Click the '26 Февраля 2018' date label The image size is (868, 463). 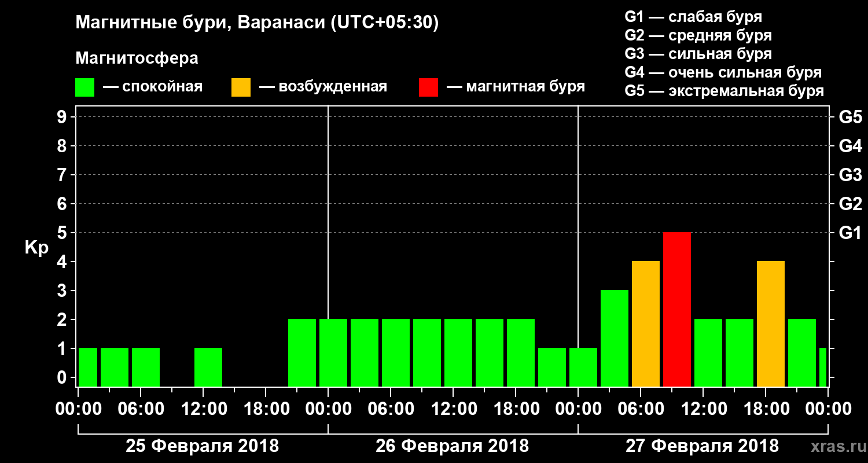click(x=453, y=446)
